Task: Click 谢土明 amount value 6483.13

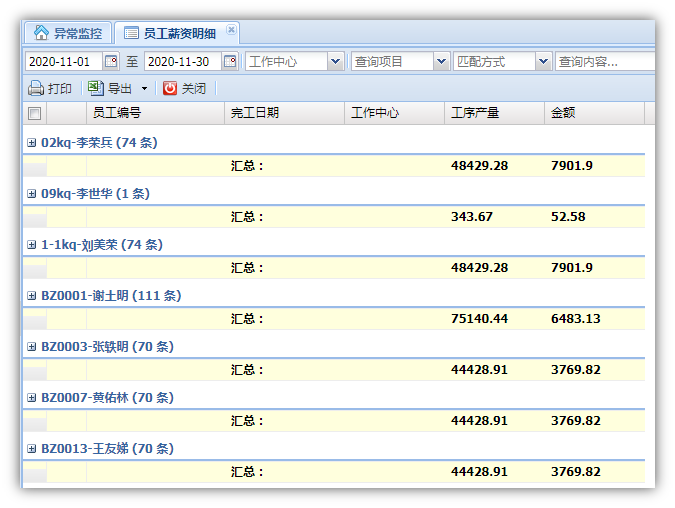Action: click(x=576, y=319)
